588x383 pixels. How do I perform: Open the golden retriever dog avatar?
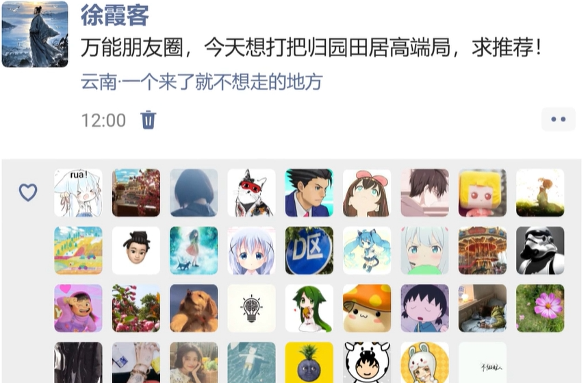point(194,308)
